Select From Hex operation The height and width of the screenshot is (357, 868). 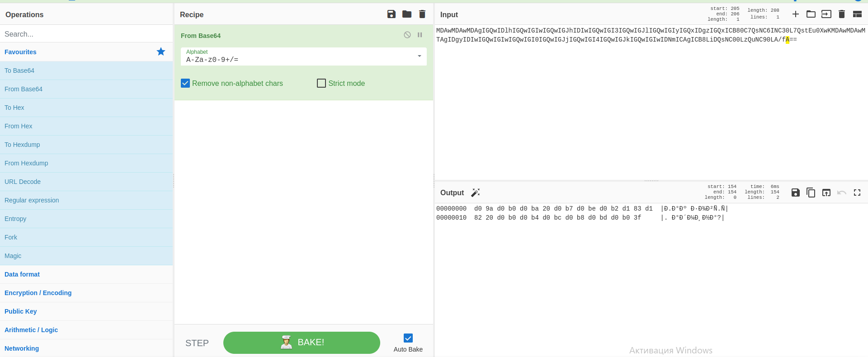coord(86,126)
